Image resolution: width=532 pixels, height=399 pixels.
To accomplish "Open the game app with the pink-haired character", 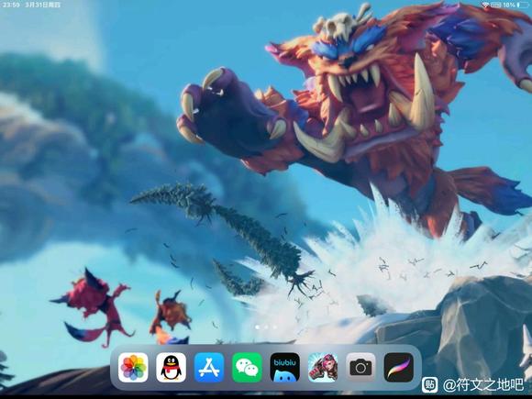I will point(323,368).
